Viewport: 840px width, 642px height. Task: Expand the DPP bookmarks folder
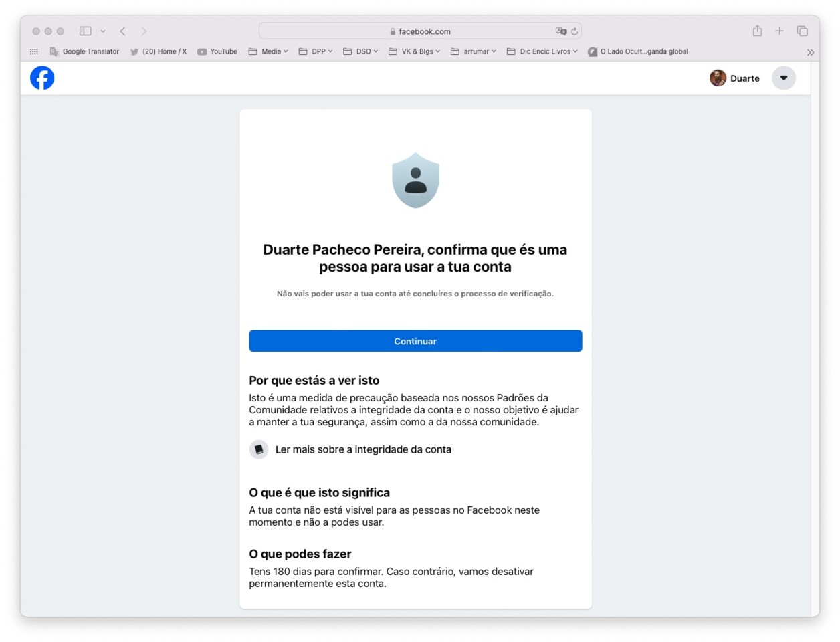point(316,51)
